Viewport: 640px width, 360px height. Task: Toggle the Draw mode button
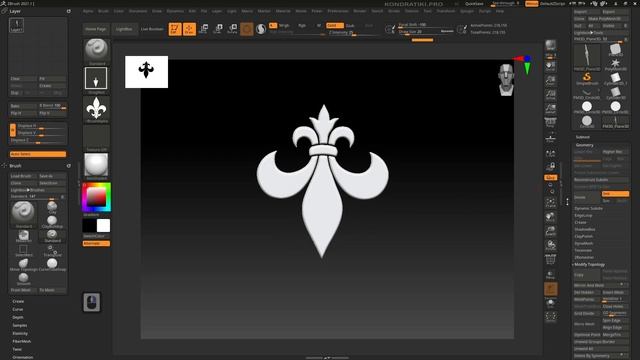[x=189, y=29]
